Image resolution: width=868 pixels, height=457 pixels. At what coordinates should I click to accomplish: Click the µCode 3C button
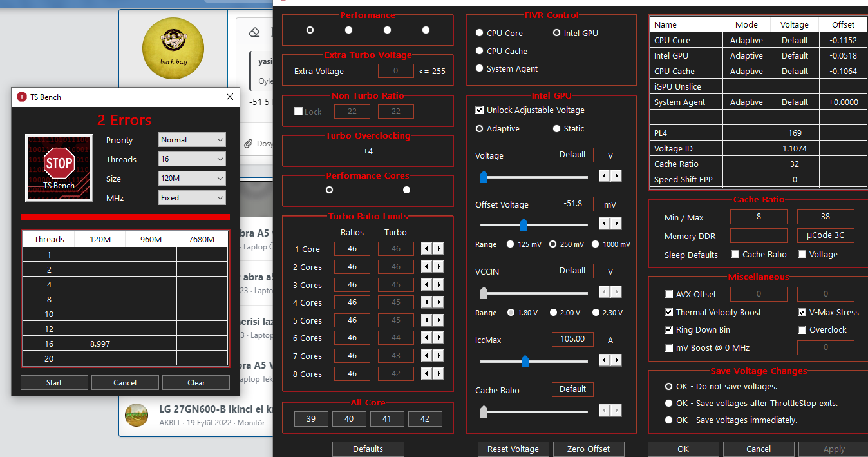click(x=826, y=235)
